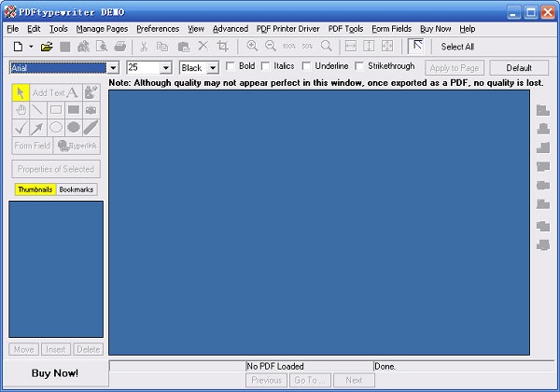Click the Zoom In magnifier icon
560x392 pixels.
coord(252,46)
